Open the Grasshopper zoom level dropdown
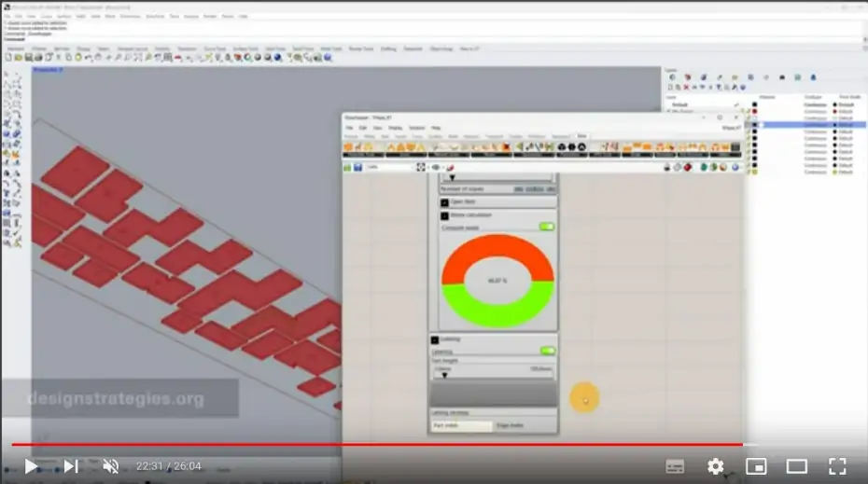The width and height of the screenshot is (868, 484). [390, 167]
